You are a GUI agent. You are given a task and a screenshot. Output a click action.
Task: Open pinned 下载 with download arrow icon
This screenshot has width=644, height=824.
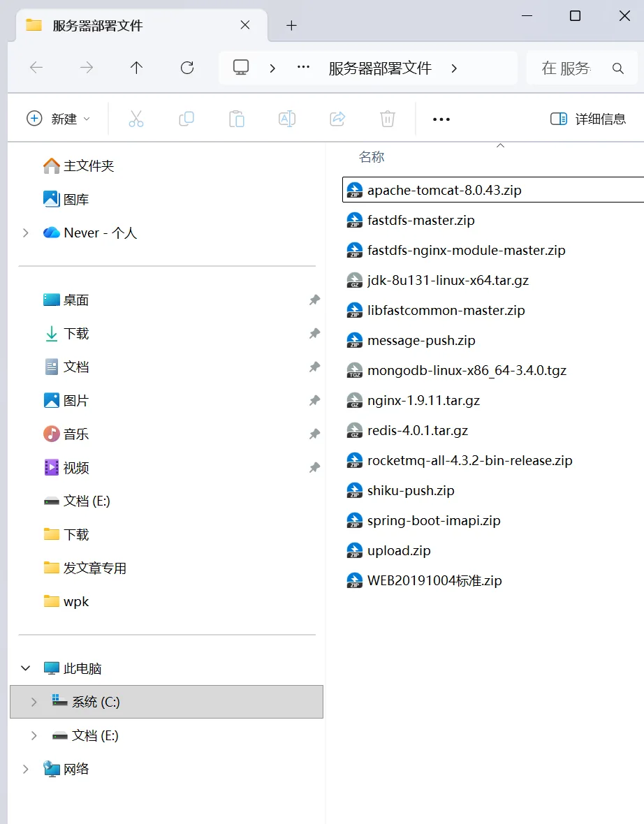(66, 334)
